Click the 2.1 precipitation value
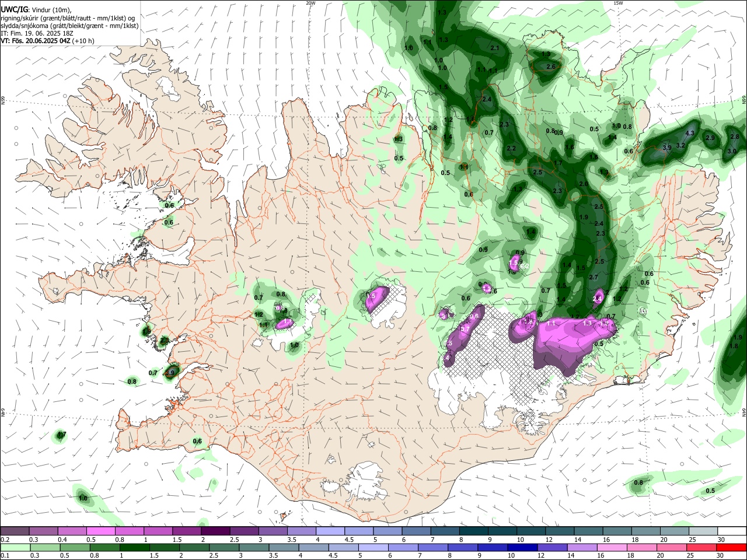 click(x=495, y=48)
